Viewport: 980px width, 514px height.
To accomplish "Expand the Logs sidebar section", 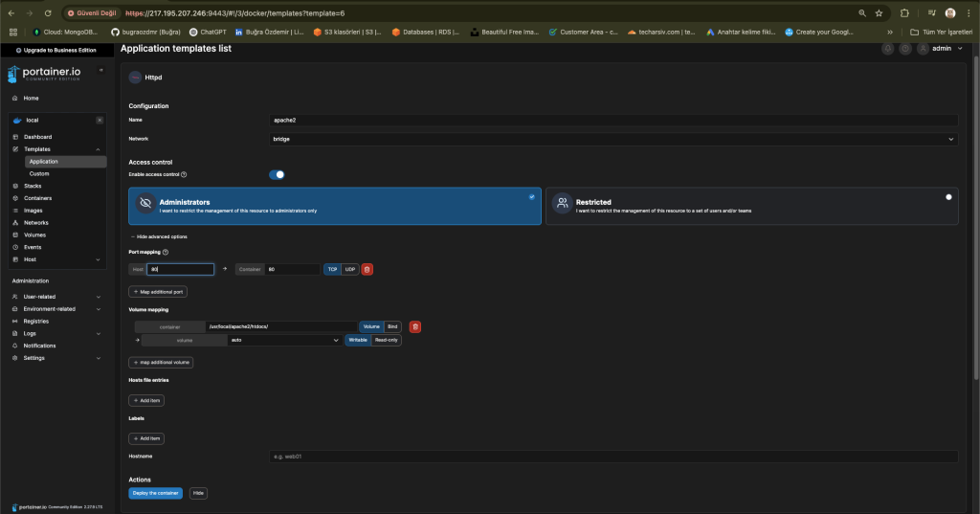I will [99, 334].
